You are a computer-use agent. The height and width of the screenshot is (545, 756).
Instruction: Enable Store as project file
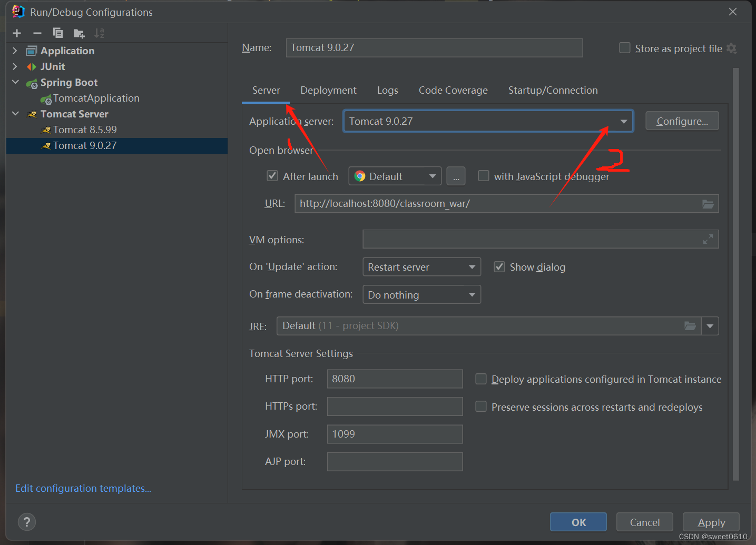[x=625, y=48]
